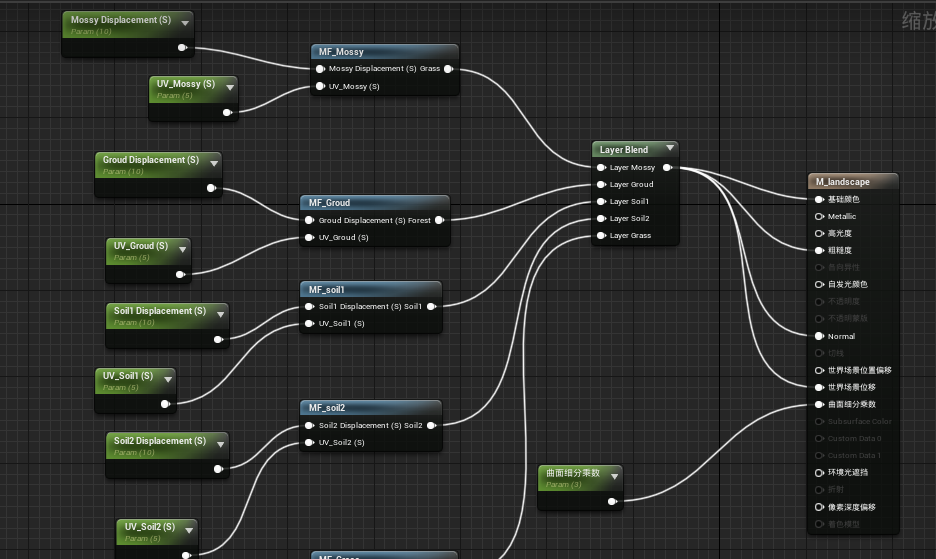Click the Layer Soil1 input pin
Viewport: 936px width, 559px height.
(601, 202)
